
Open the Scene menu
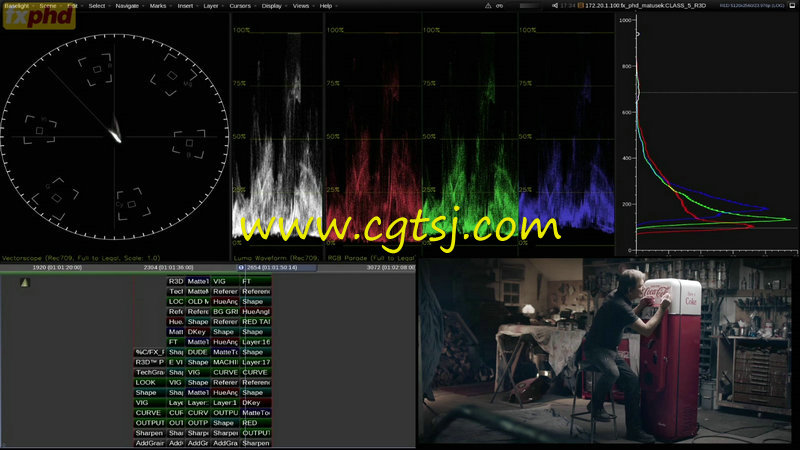[47, 6]
